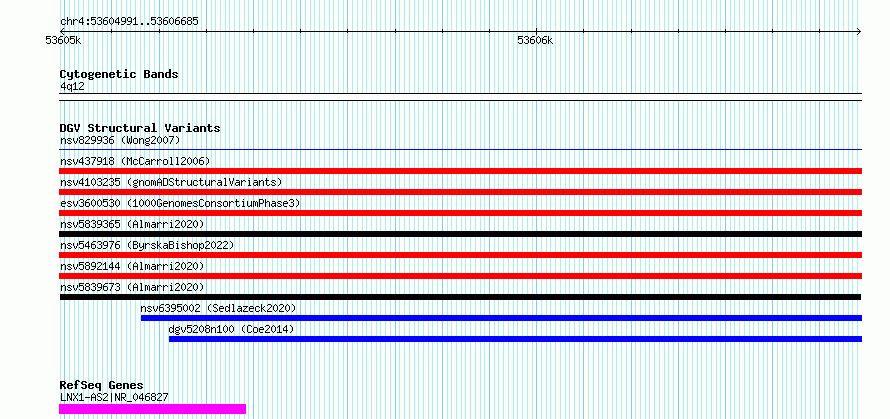Click the nsv5839673 (Almarri2020) label

click(x=132, y=287)
